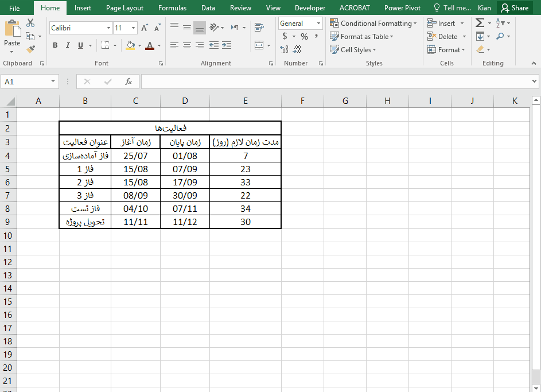The width and height of the screenshot is (541, 392).
Task: Switch to the Page Layout tab
Action: [x=124, y=8]
